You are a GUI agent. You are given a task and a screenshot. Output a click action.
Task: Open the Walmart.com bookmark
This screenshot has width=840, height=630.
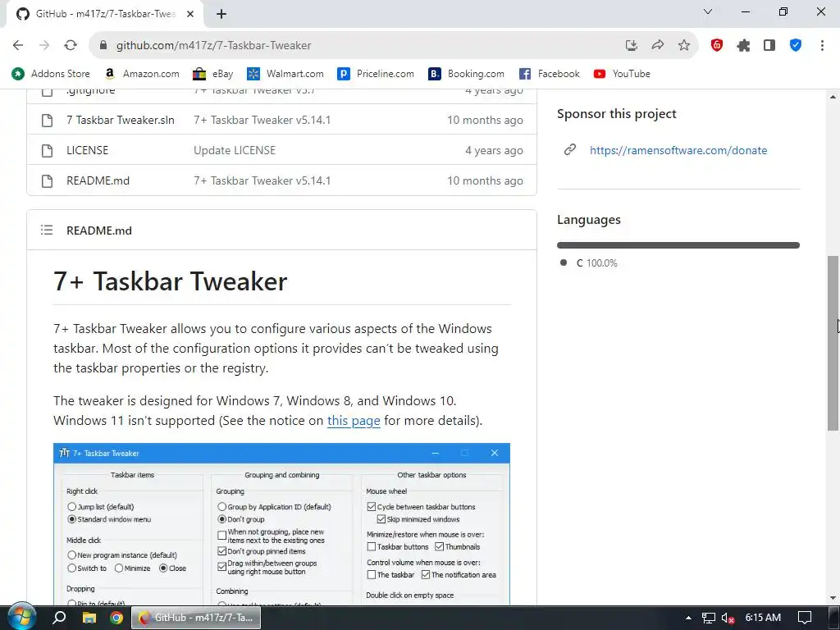pyautogui.click(x=285, y=74)
